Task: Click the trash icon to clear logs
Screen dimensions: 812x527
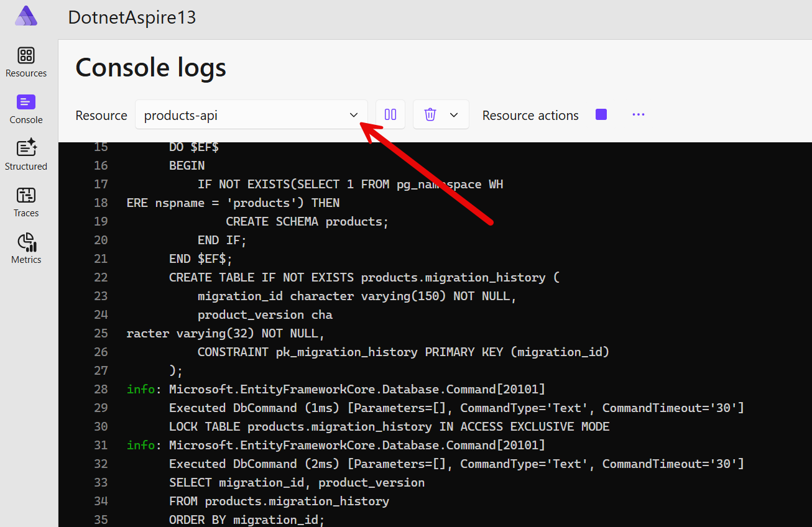Action: pyautogui.click(x=430, y=115)
